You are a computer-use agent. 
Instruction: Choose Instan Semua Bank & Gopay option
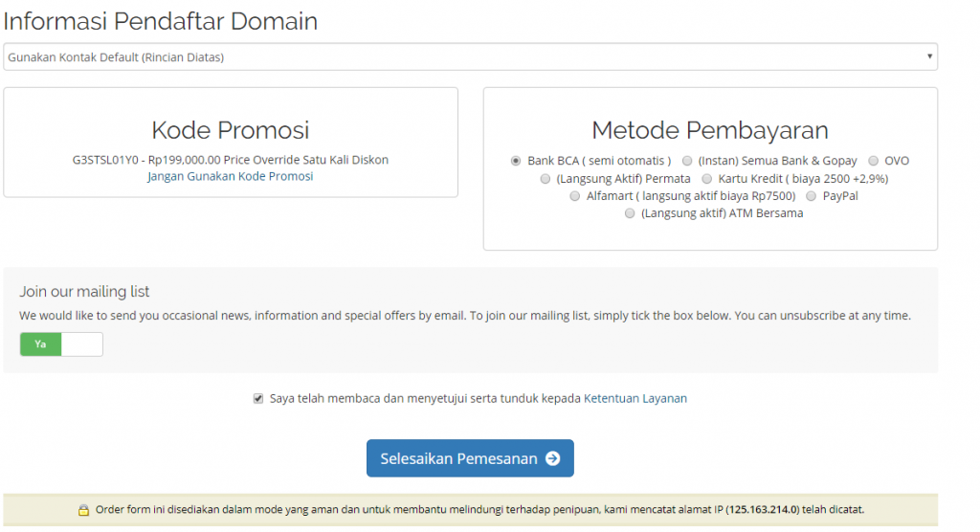point(687,161)
